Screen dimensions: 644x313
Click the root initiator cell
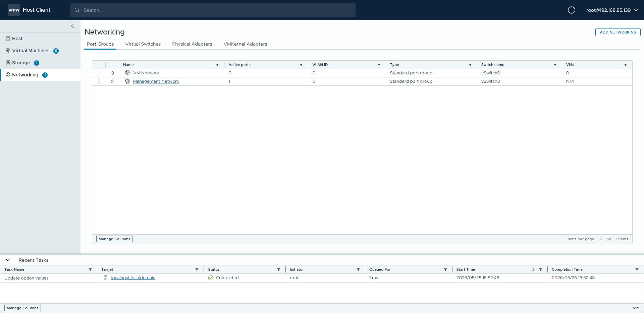tap(294, 278)
